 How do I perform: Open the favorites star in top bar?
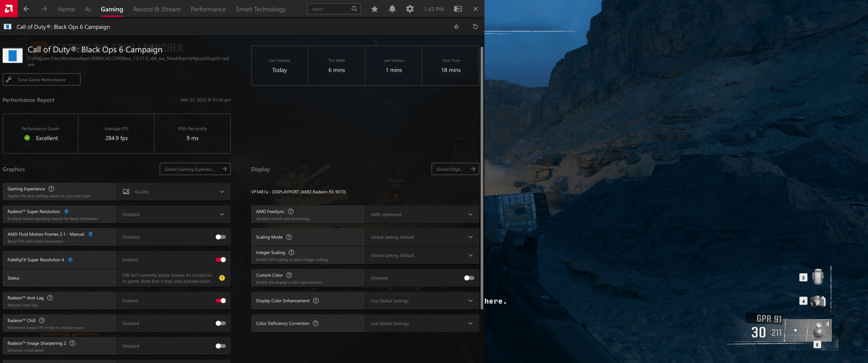(x=375, y=9)
